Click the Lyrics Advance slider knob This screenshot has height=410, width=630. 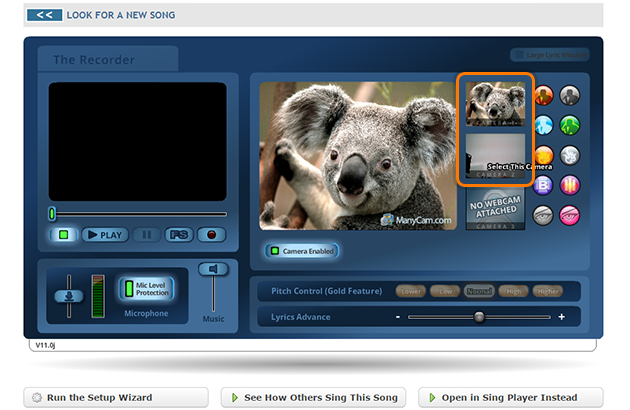click(479, 317)
